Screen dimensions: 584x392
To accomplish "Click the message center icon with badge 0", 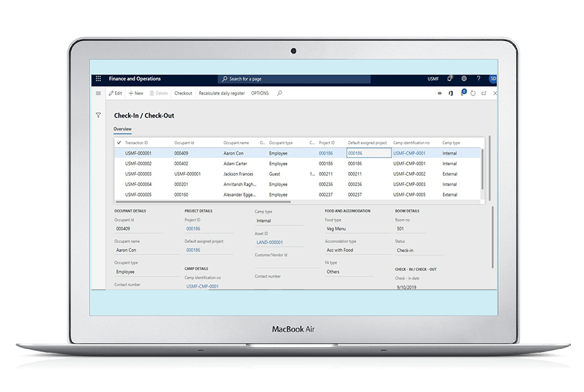I will coord(463,93).
